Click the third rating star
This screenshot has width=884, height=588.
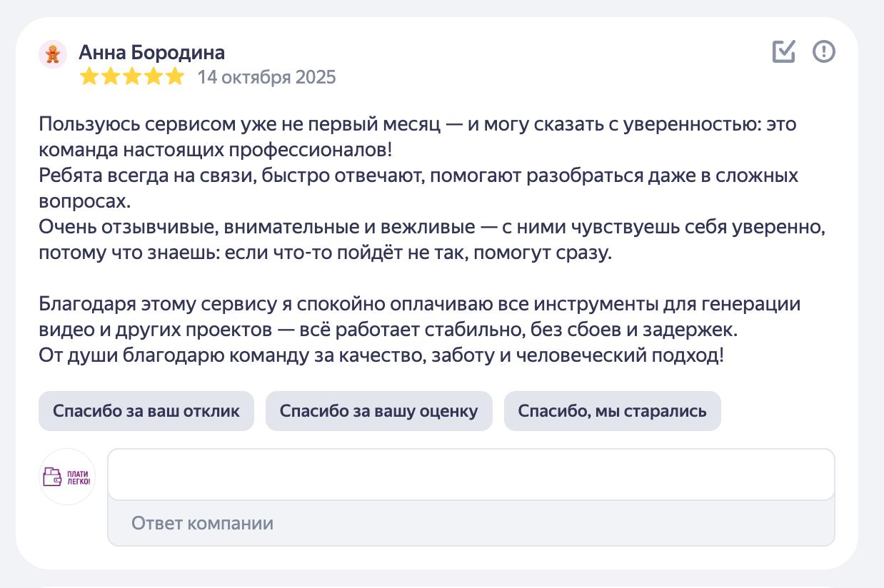(x=131, y=77)
